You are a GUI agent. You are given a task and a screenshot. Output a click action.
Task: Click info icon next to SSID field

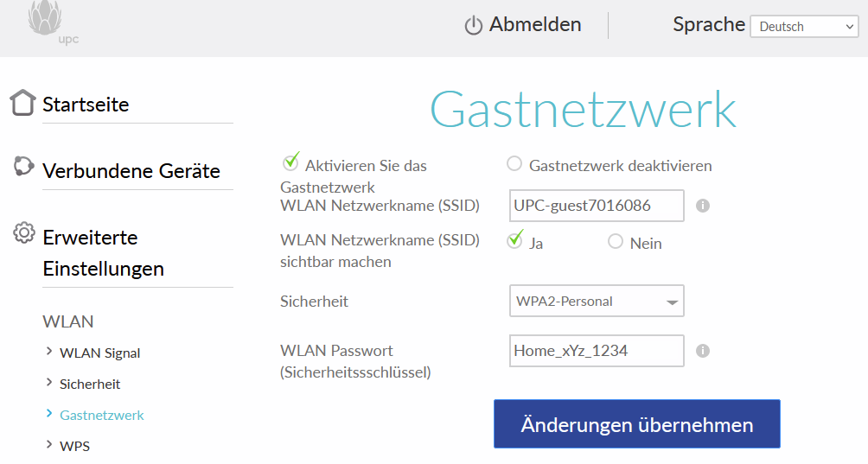[x=703, y=206]
